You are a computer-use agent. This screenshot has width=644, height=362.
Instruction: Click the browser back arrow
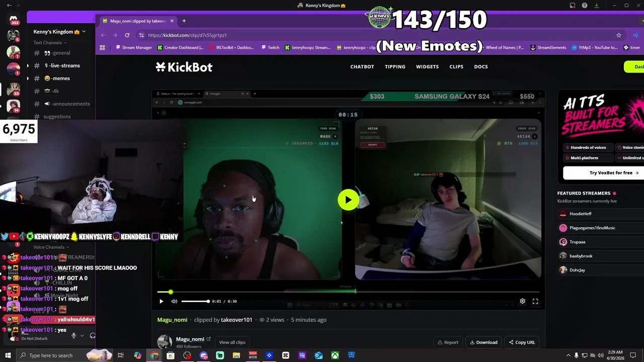[103, 35]
